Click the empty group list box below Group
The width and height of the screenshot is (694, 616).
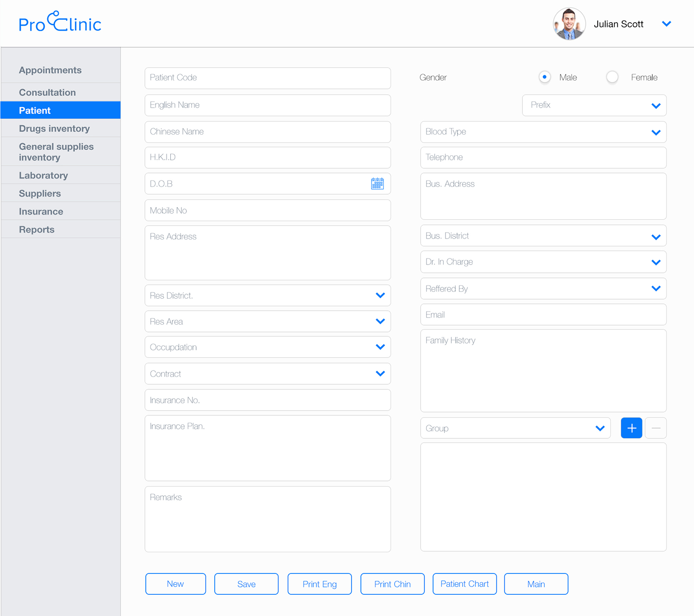pos(543,497)
